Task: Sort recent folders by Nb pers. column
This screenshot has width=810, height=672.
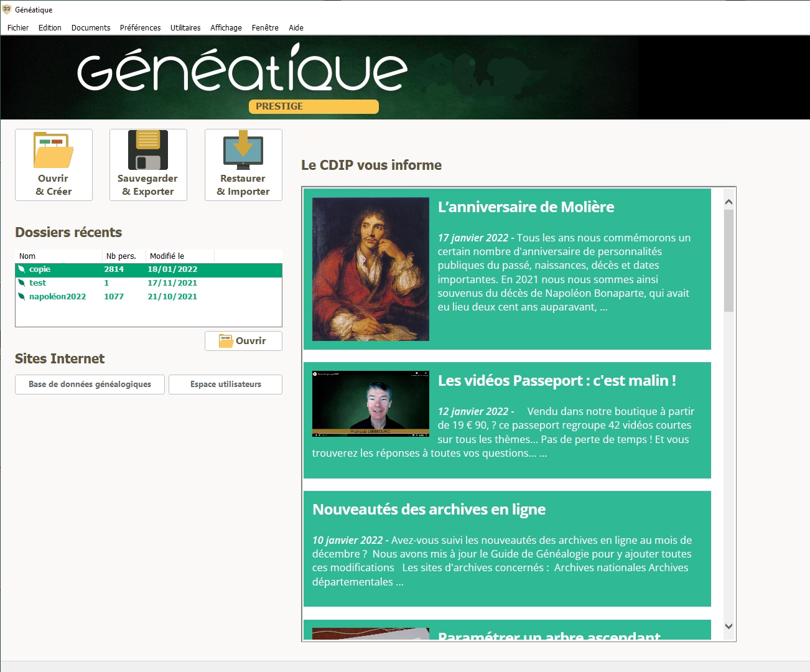Action: click(124, 256)
